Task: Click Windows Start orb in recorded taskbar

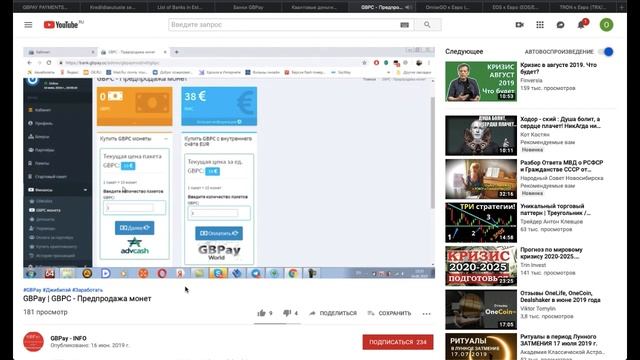Action: (x=31, y=273)
